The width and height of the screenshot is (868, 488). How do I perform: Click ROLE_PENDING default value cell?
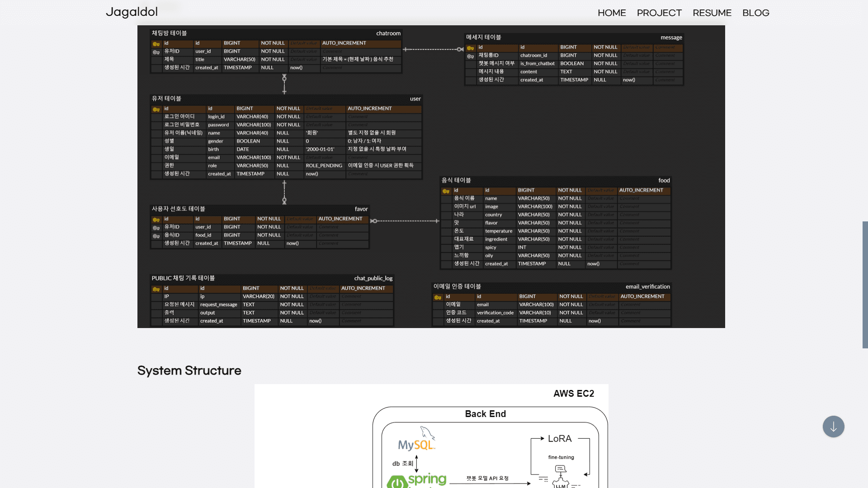pyautogui.click(x=324, y=166)
